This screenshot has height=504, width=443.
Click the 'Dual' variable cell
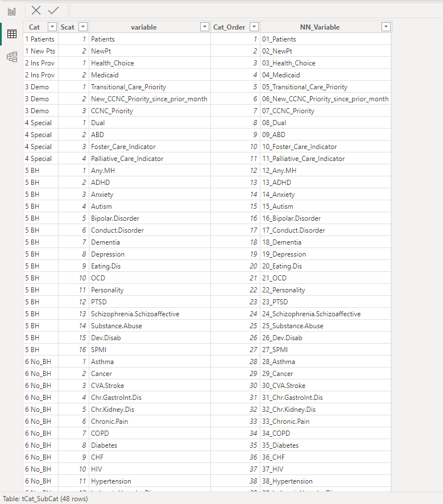click(150, 123)
